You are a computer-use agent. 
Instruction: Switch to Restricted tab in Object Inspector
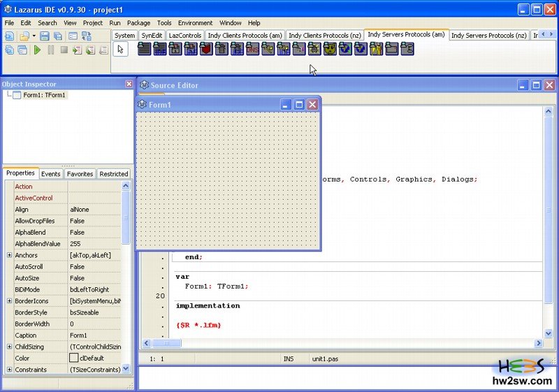click(x=114, y=174)
